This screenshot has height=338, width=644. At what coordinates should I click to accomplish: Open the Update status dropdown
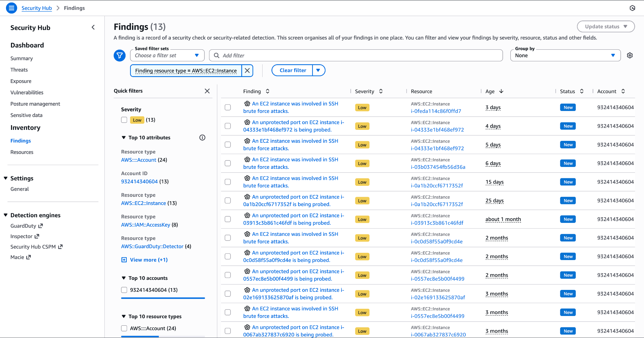(x=606, y=27)
